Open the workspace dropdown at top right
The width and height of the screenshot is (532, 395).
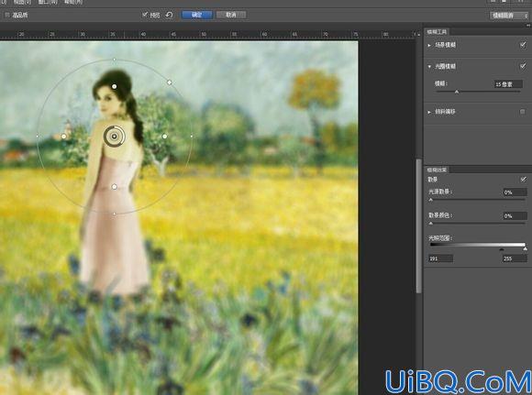509,16
